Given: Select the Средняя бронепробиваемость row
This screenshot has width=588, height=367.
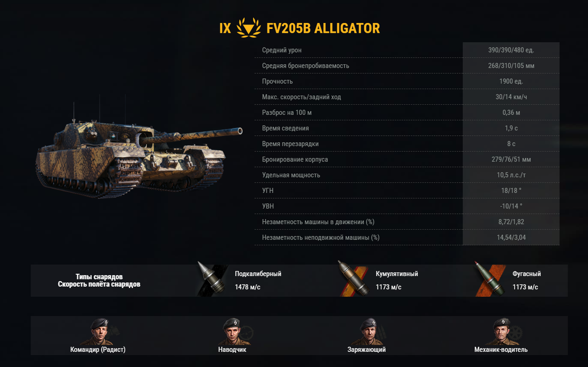Looking at the screenshot, I should pyautogui.click(x=407, y=66).
